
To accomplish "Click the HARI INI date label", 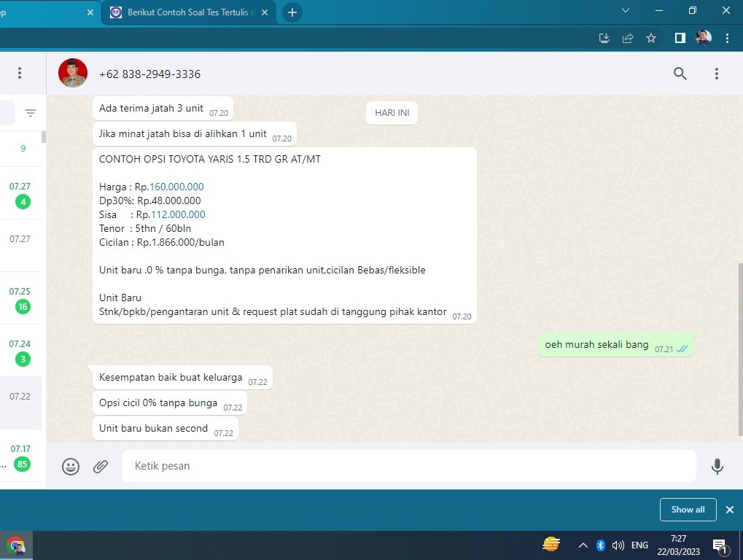I will (392, 113).
